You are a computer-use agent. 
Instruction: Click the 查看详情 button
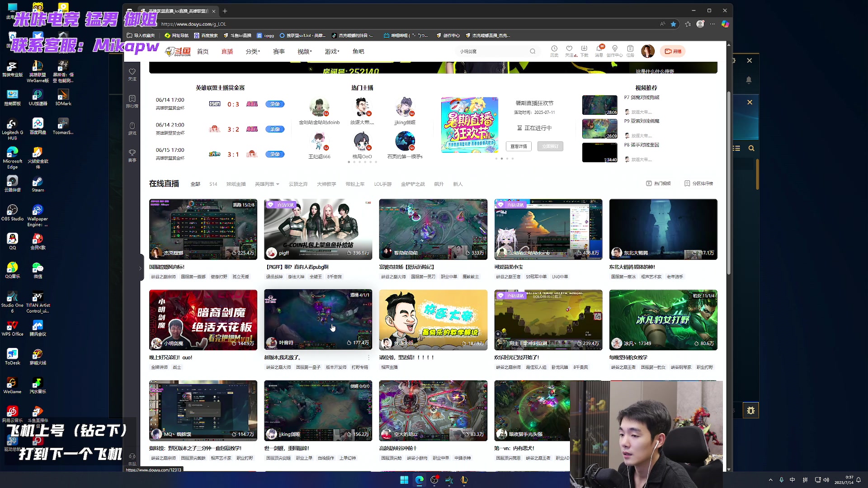pyautogui.click(x=519, y=146)
